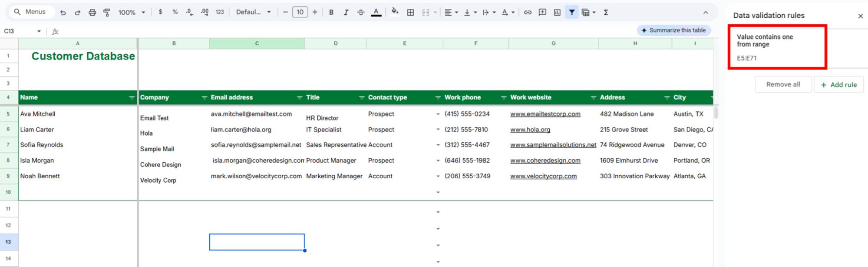The height and width of the screenshot is (267, 868).
Task: Open www.velocitycorp.com link
Action: click(x=543, y=176)
